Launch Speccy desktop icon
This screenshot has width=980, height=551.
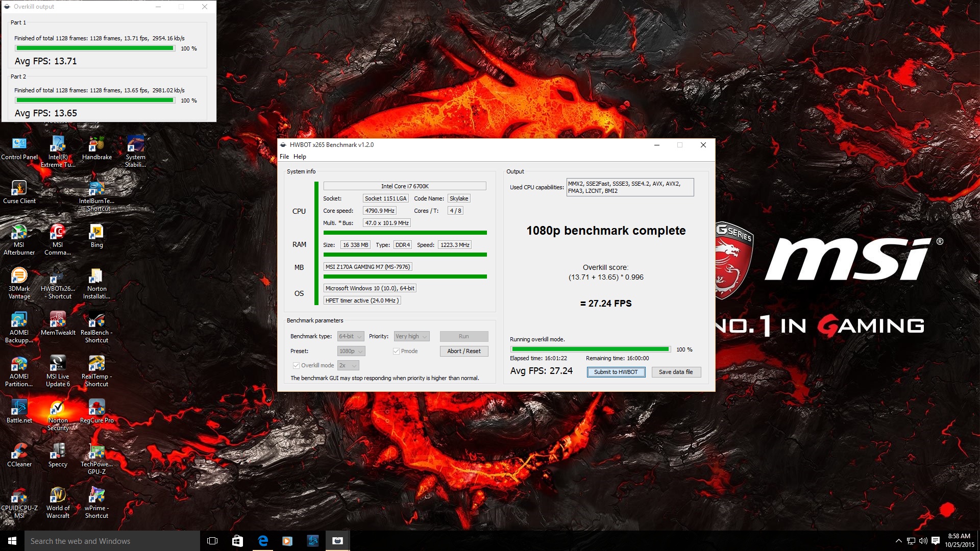pyautogui.click(x=58, y=455)
